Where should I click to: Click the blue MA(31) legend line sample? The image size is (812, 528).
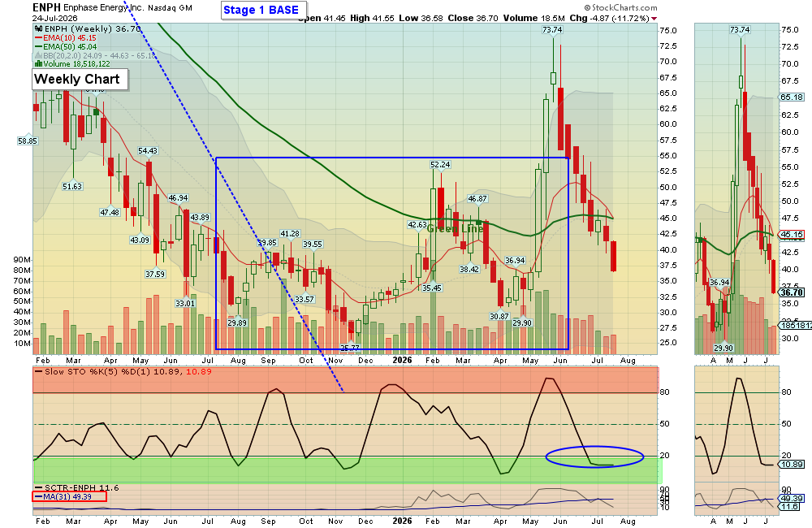(38, 497)
